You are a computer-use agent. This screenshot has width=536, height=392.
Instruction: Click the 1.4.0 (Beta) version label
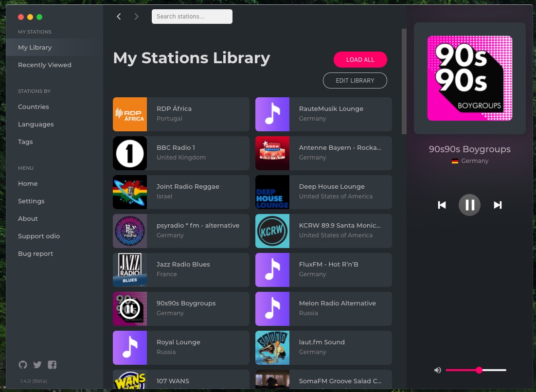pos(34,381)
